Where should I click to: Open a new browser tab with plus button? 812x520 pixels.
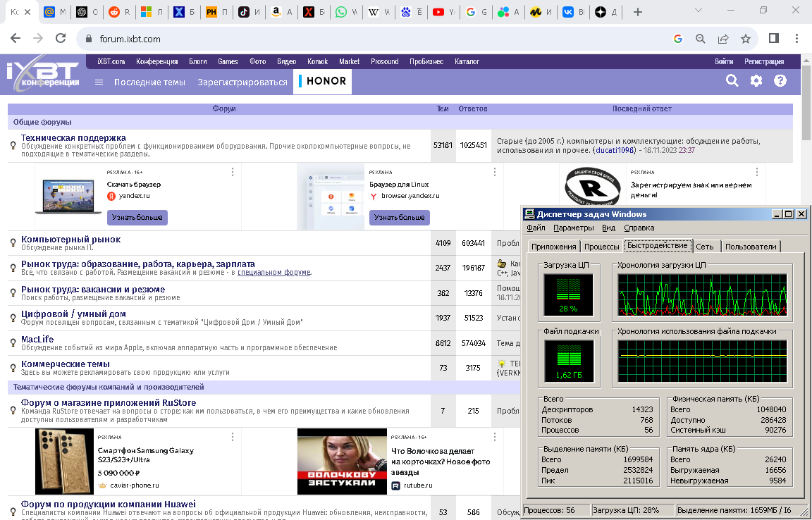(638, 12)
